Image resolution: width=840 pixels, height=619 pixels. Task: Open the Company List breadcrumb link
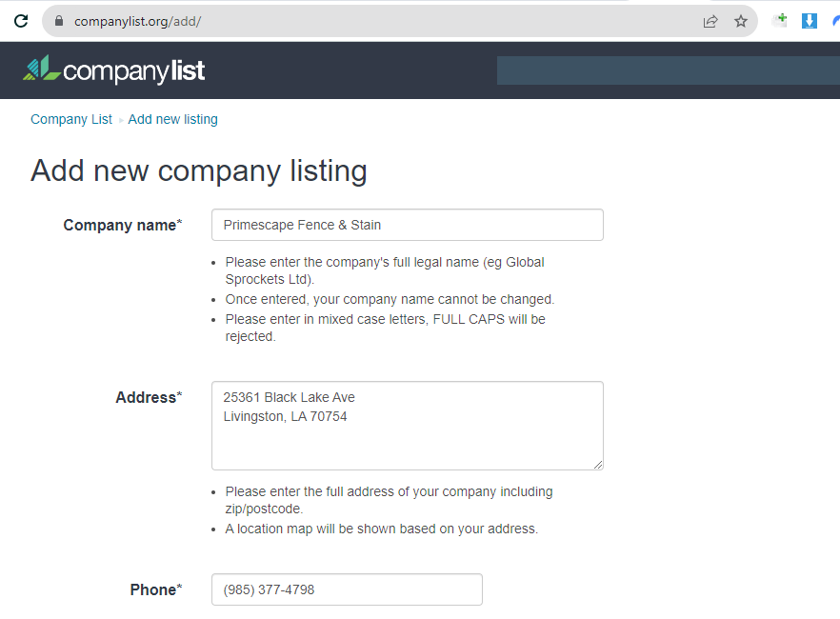[71, 119]
